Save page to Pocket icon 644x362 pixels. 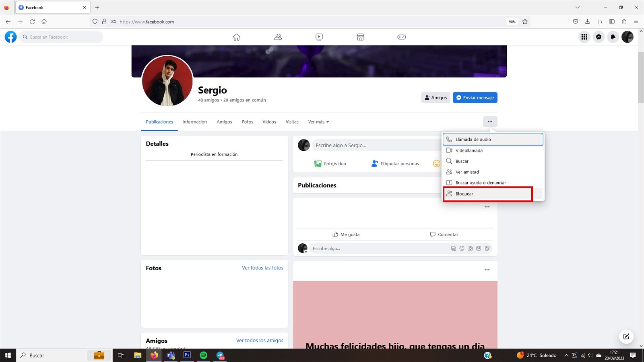point(576,22)
